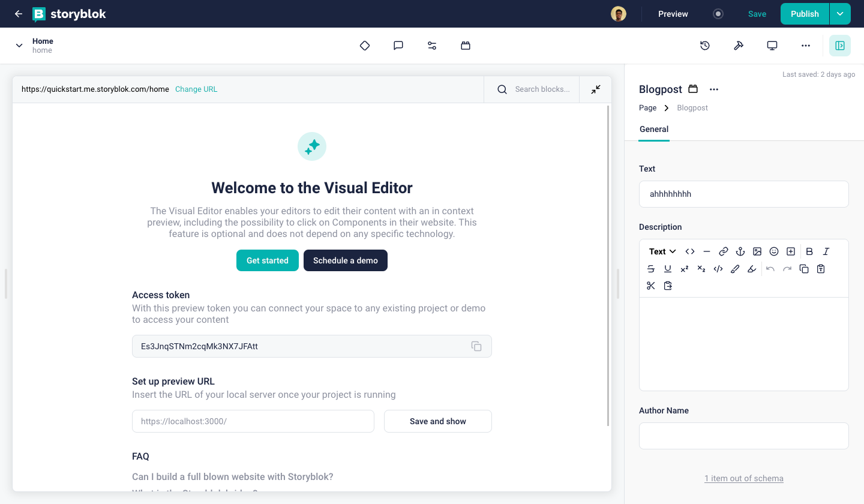
Task: Click Page in the breadcrumb
Action: point(648,108)
